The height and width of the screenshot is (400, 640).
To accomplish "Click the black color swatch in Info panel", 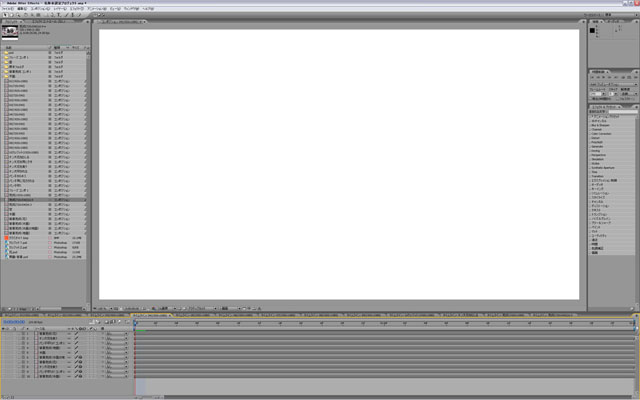I will click(x=592, y=30).
